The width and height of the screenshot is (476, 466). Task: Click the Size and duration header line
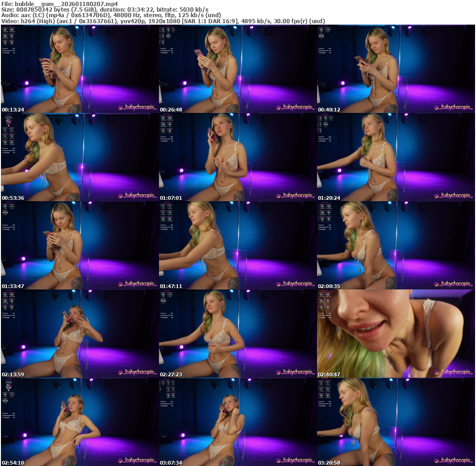point(105,9)
